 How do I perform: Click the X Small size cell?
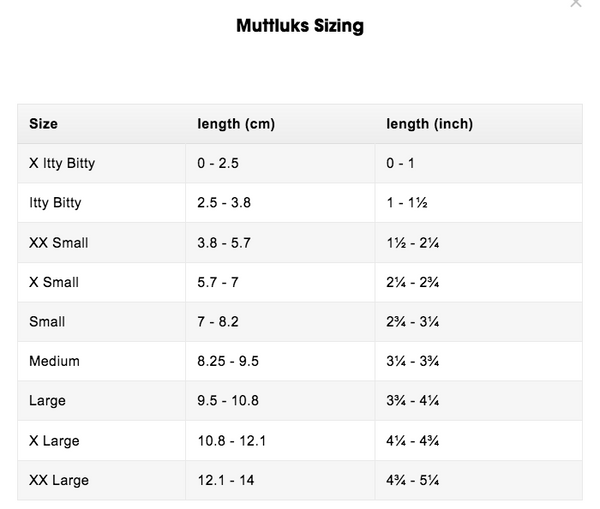101,282
